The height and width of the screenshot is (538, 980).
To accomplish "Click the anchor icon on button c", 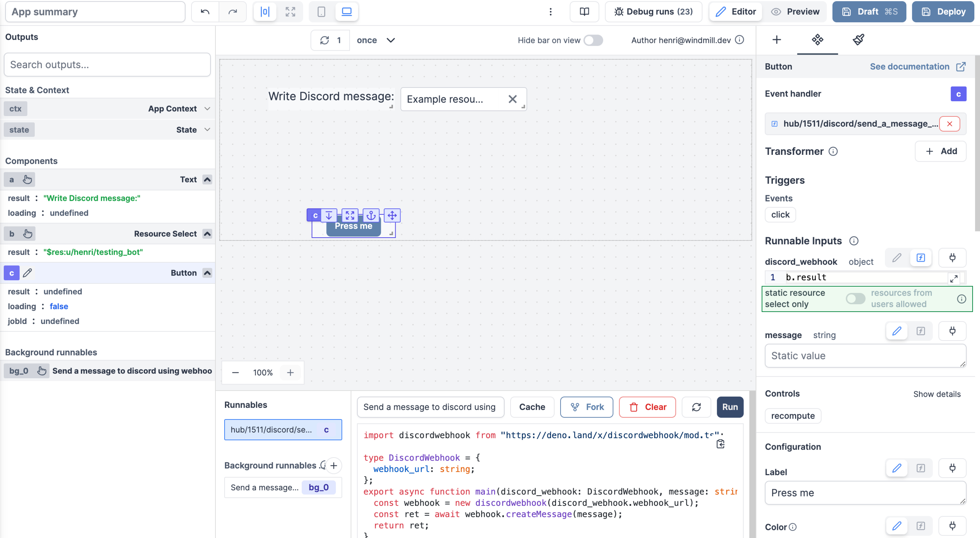I will 370,215.
